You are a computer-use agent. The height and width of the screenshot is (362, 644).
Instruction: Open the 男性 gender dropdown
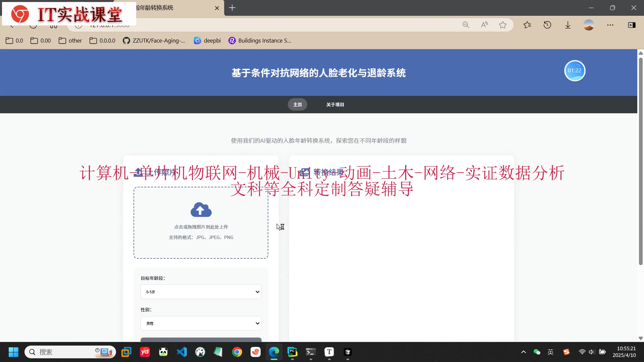point(201,323)
